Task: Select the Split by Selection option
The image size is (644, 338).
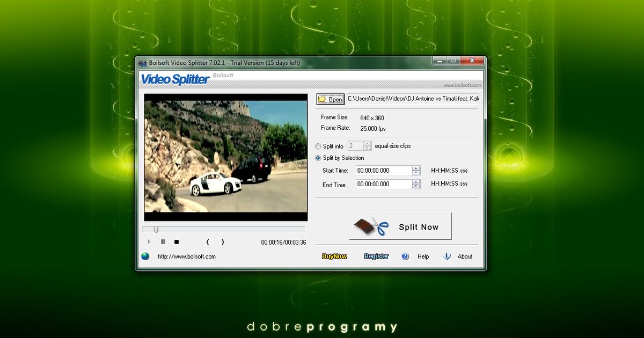Action: [317, 158]
